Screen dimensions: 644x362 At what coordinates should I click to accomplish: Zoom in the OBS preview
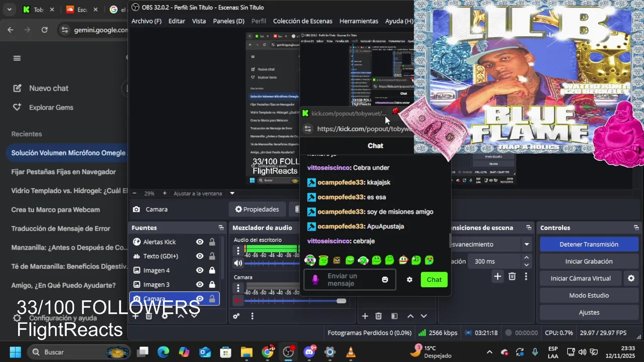point(165,193)
